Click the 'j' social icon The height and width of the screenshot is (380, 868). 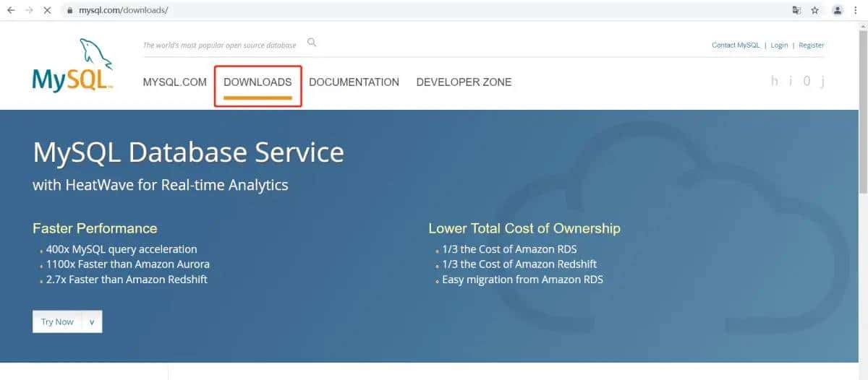pos(822,82)
